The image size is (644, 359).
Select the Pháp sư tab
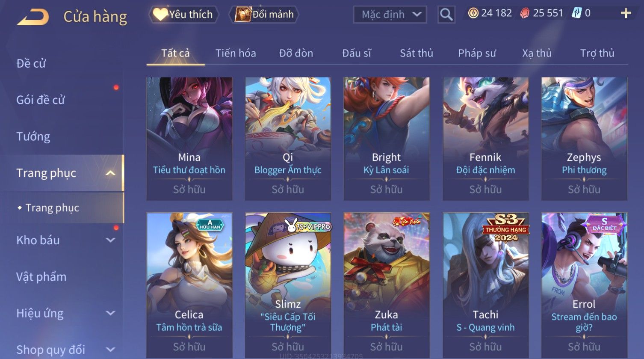[477, 53]
